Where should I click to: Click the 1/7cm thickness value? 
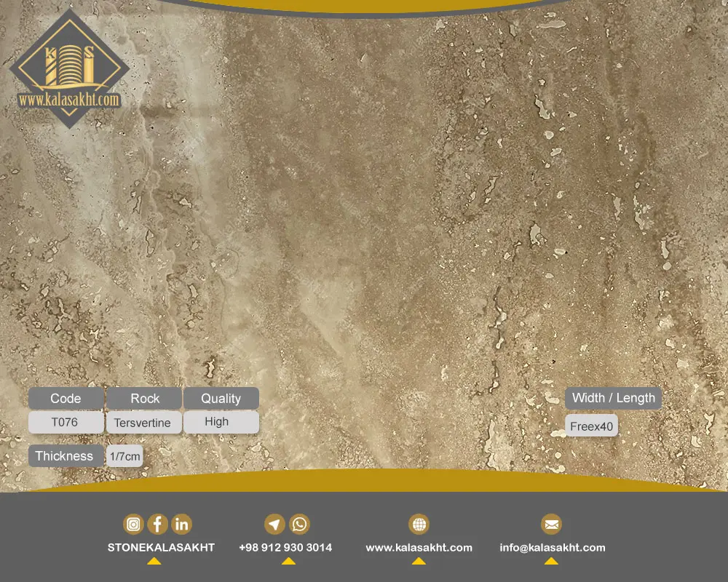click(124, 456)
